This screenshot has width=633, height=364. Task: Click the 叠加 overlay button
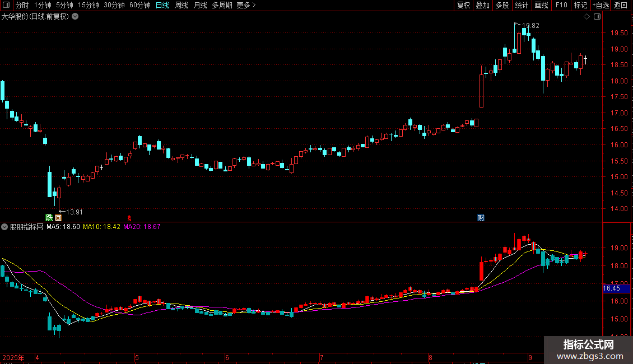point(482,5)
